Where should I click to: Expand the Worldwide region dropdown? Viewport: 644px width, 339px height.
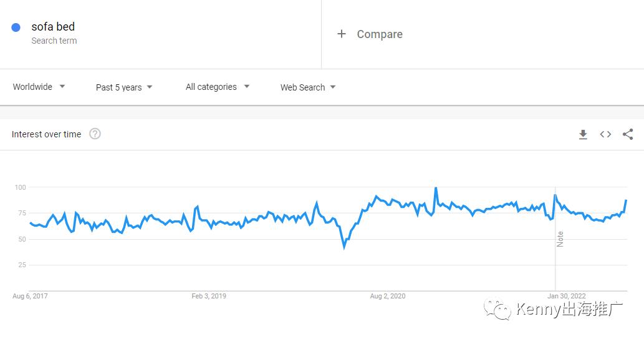coord(39,87)
